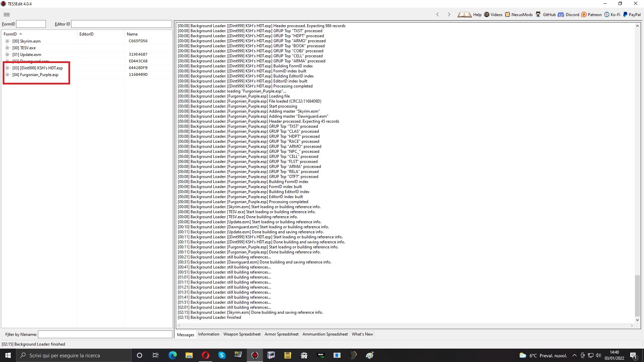This screenshot has width=644, height=362.
Task: Sort by the FormID column header
Action: point(40,34)
